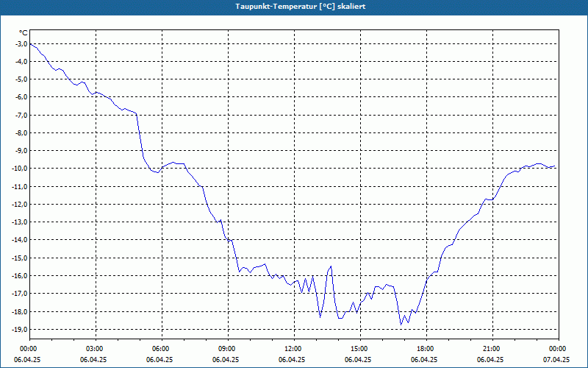588x368 pixels.
Task: Click the chart title Taupunkt-Temperatur [°C] skaliert
Action: point(301,7)
